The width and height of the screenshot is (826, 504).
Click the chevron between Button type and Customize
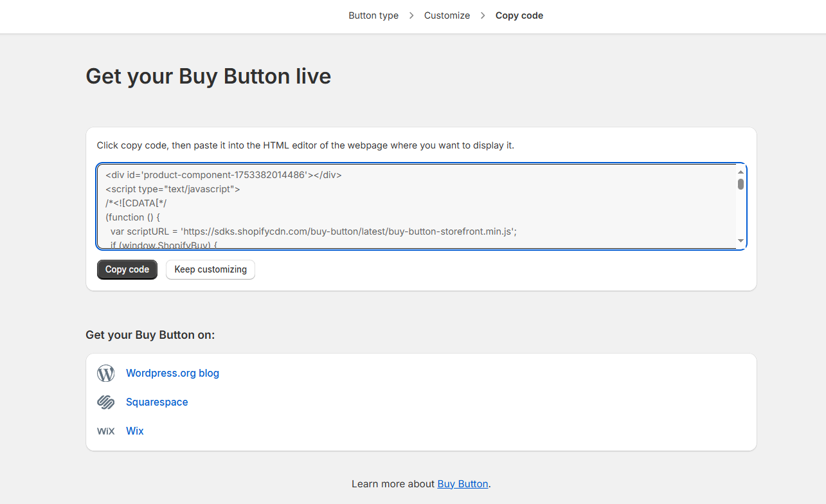coord(411,15)
